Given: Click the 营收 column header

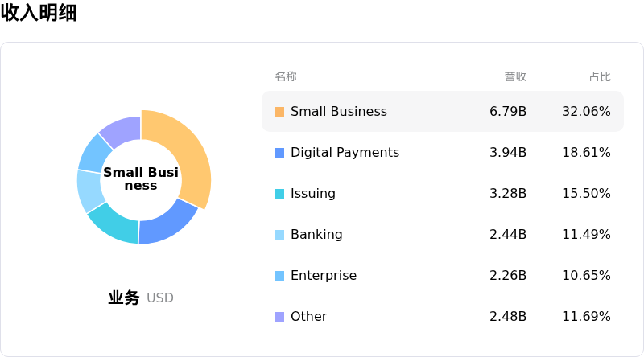Looking at the screenshot, I should click(x=515, y=76).
